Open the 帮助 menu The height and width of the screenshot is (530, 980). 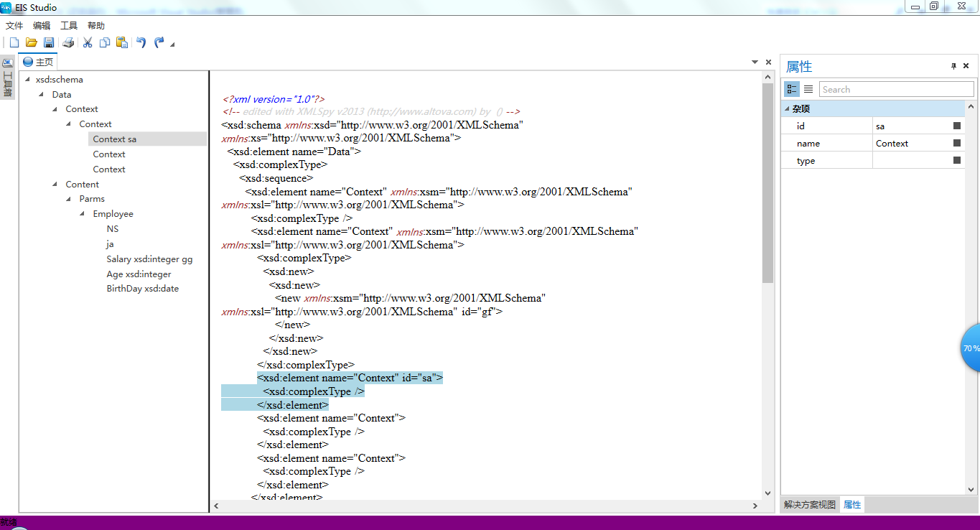pyautogui.click(x=96, y=25)
